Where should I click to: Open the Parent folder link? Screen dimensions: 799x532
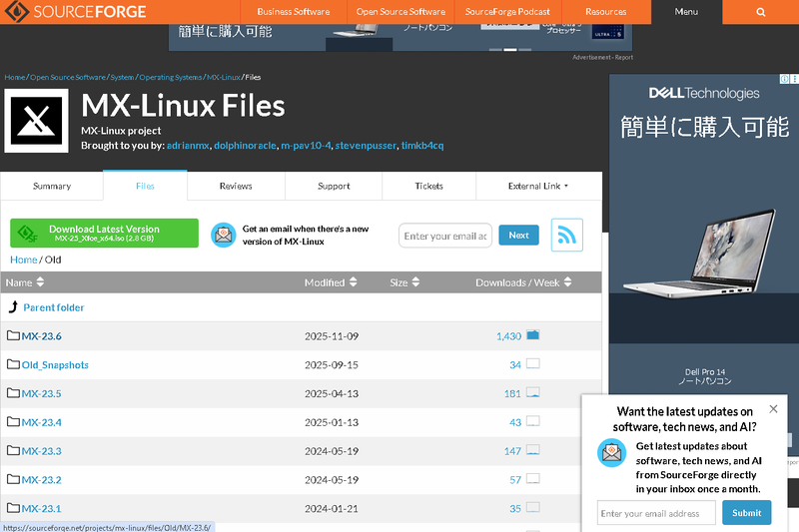tap(54, 307)
